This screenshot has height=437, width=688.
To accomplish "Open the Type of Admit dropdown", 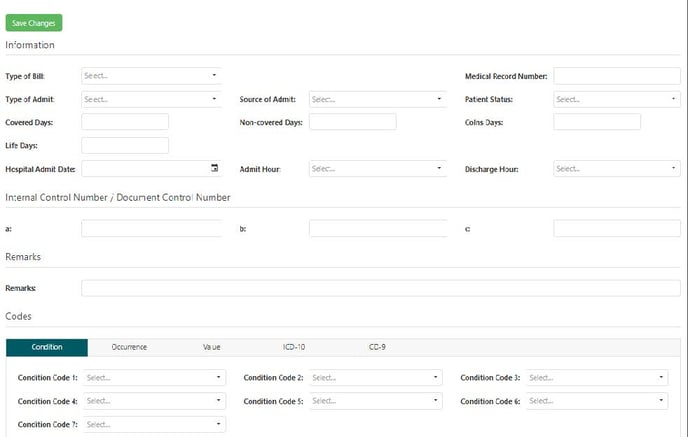I will tap(151, 99).
